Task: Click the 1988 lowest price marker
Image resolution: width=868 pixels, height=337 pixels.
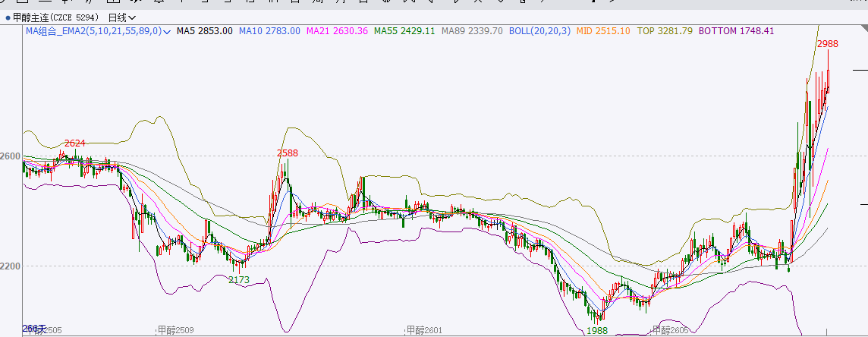Action: (x=597, y=330)
